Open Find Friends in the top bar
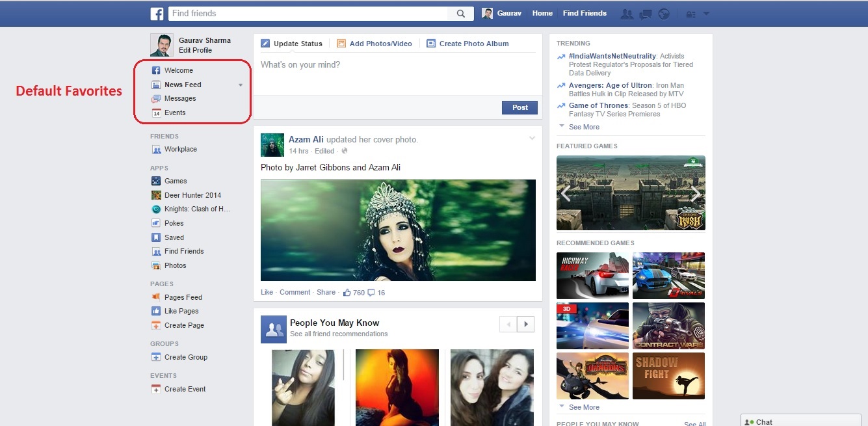The image size is (868, 426). [x=585, y=13]
